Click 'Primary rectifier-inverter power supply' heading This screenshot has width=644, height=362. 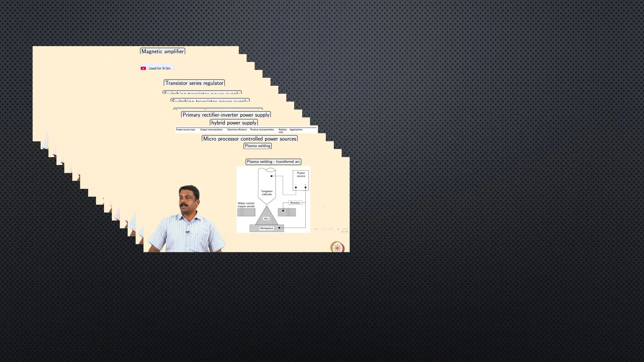(x=226, y=115)
